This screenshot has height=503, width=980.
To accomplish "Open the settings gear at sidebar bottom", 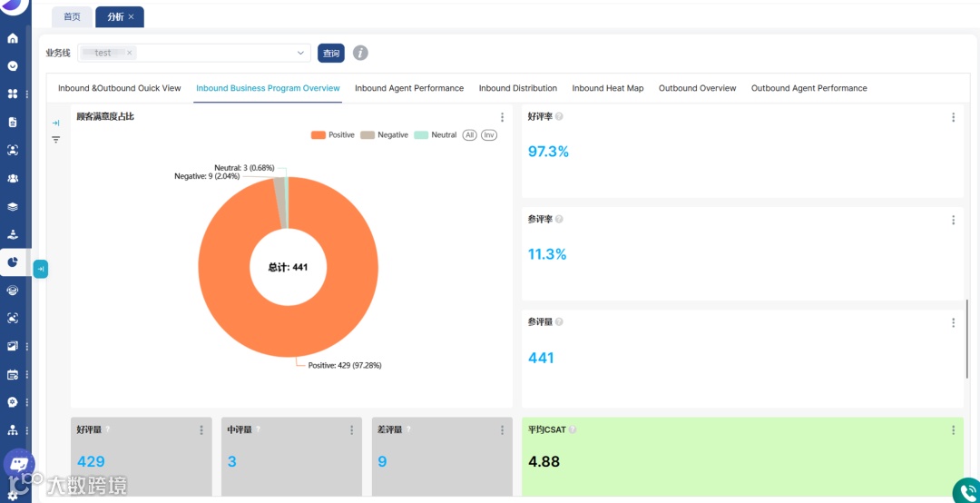I will [13, 496].
